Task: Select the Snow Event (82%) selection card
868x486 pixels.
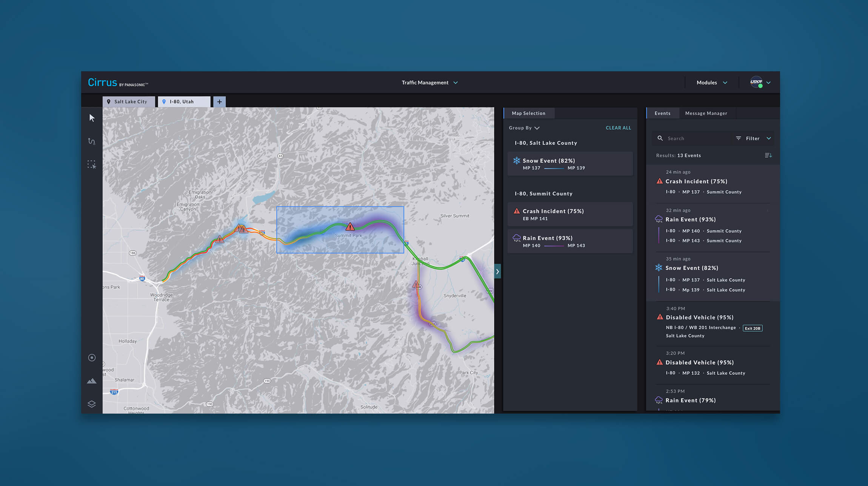Action: coord(570,164)
